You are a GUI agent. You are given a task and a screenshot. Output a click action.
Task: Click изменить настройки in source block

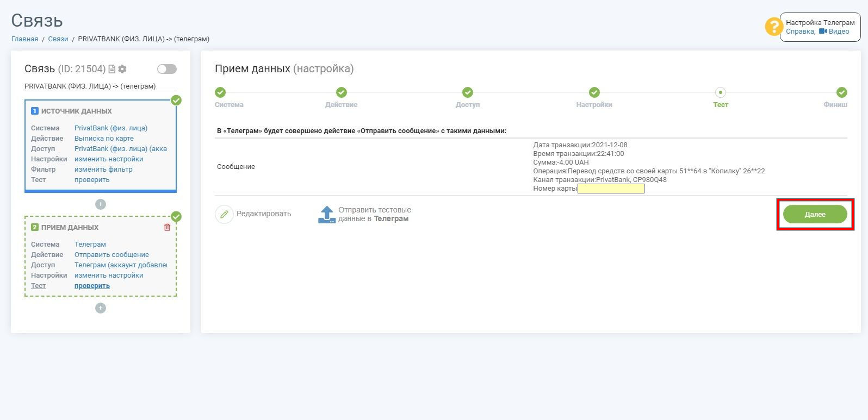point(109,159)
